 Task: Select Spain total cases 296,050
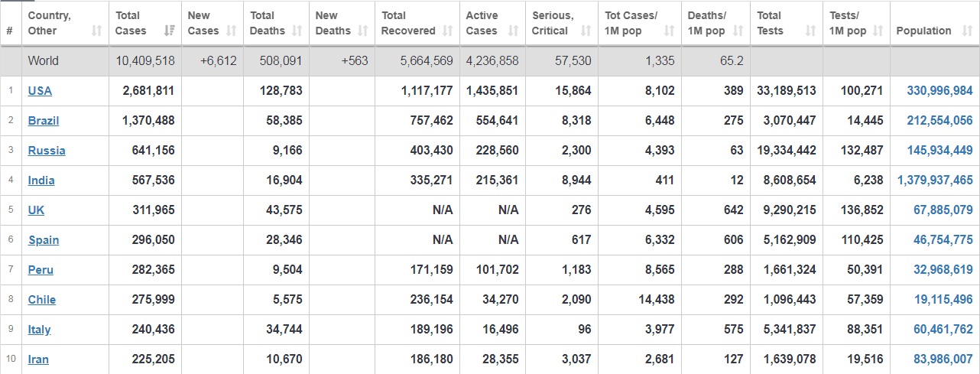tap(152, 239)
